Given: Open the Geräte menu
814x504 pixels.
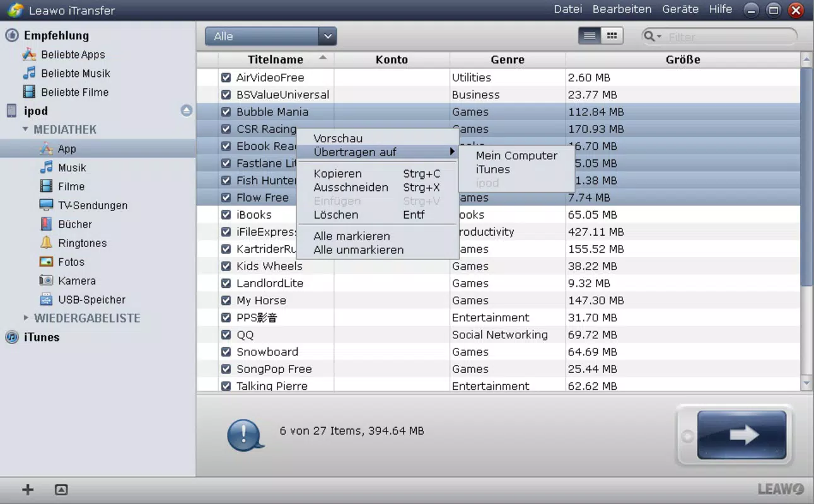Looking at the screenshot, I should point(680,9).
